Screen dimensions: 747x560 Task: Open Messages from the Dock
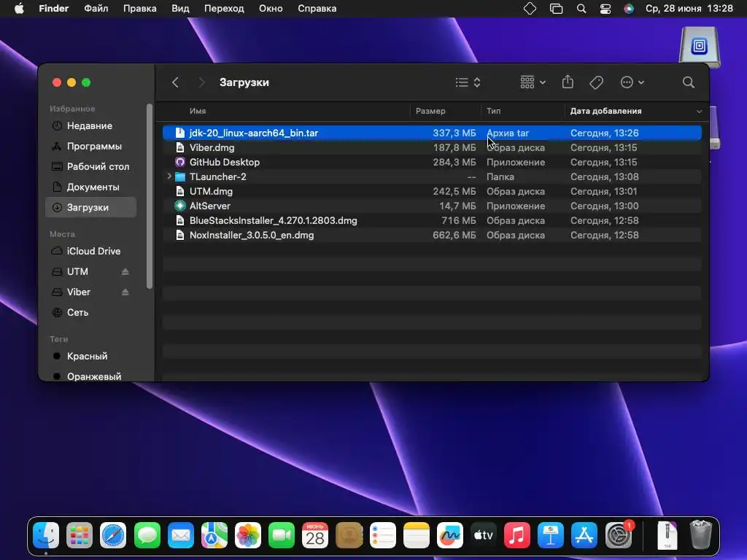tap(147, 535)
